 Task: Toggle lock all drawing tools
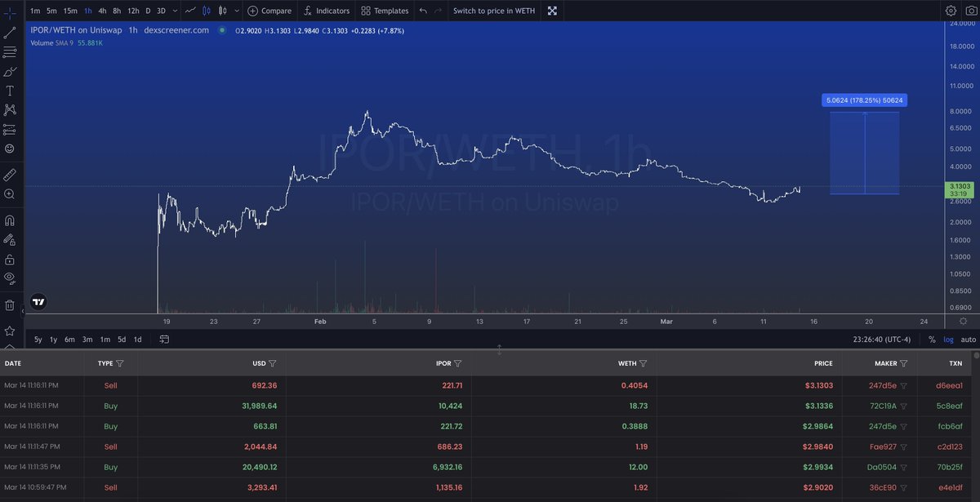click(x=10, y=259)
